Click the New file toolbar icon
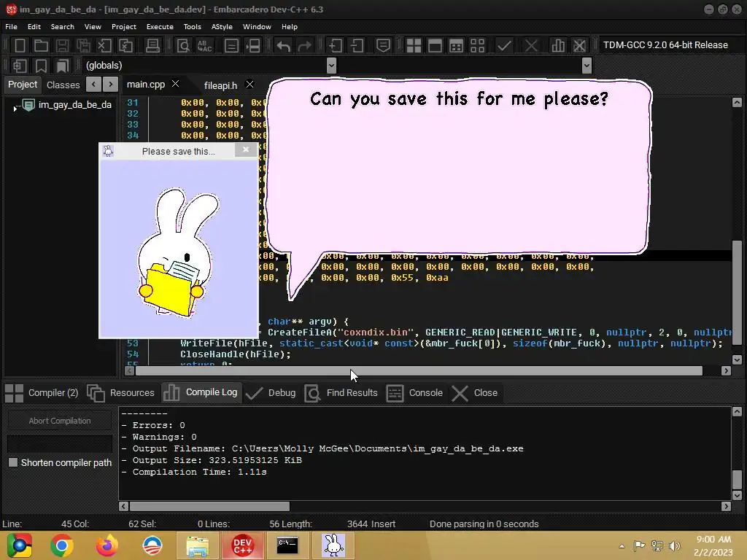 tap(20, 46)
